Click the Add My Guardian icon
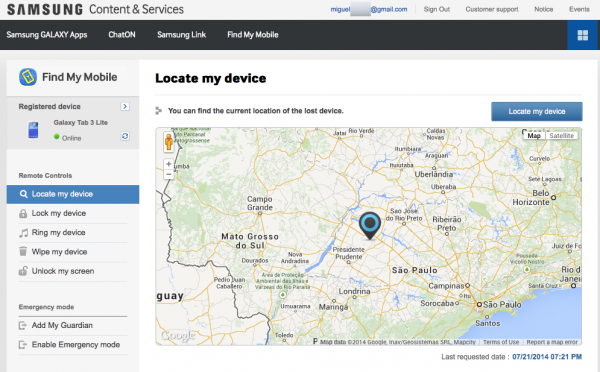600x372 pixels. pyautogui.click(x=23, y=325)
